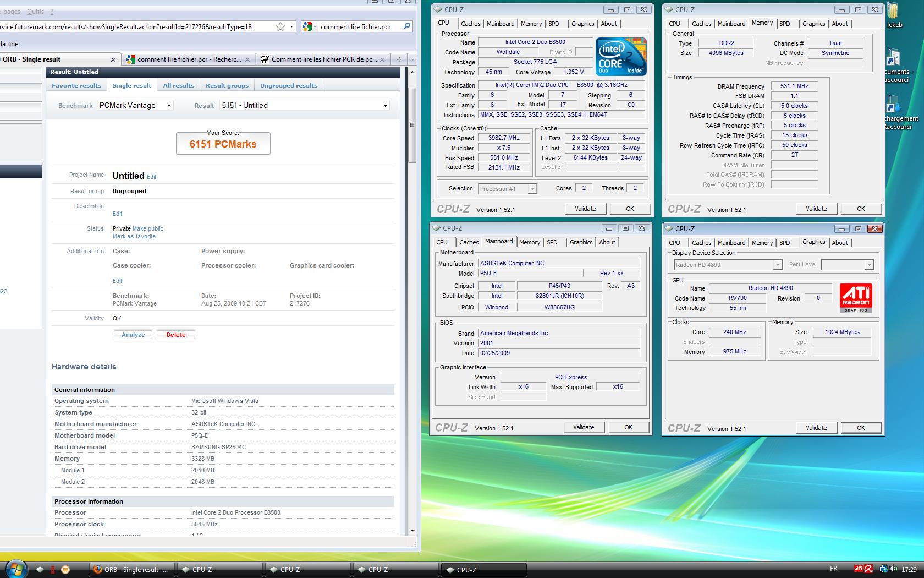The width and height of the screenshot is (924, 578).
Task: Open All results tab
Action: tap(178, 85)
